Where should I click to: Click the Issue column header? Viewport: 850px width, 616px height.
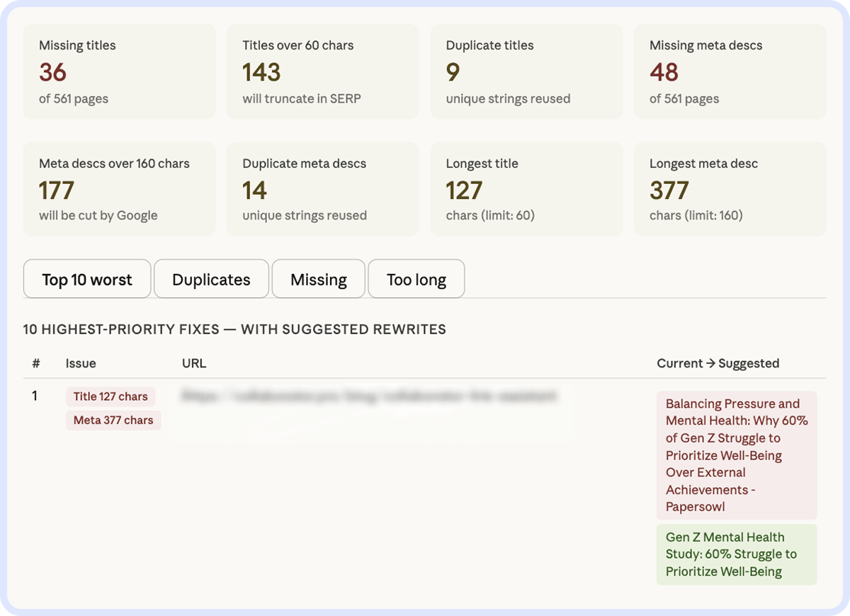coord(81,363)
